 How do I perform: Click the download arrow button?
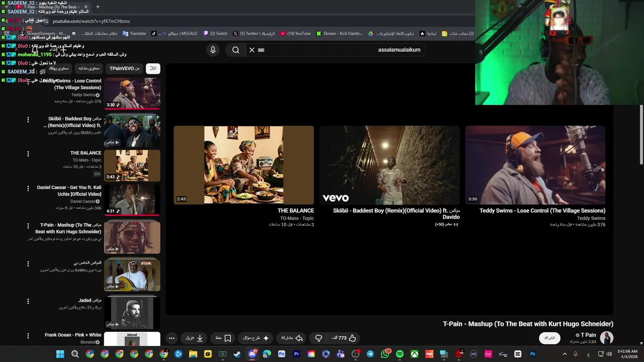pos(194,338)
